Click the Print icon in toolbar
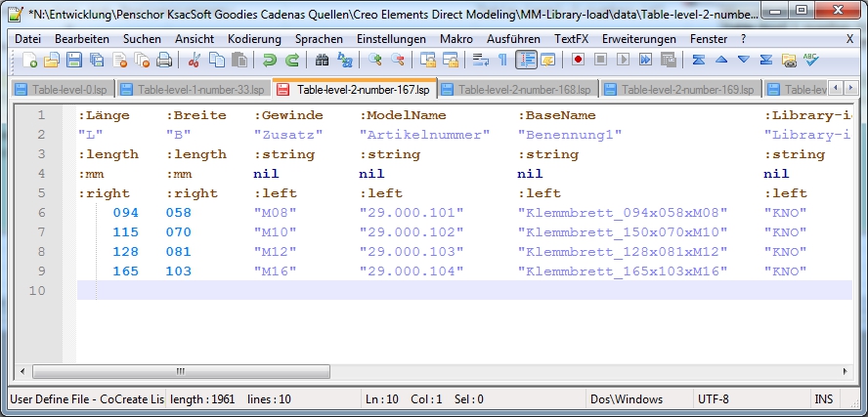The height and width of the screenshot is (417, 868). point(164,61)
